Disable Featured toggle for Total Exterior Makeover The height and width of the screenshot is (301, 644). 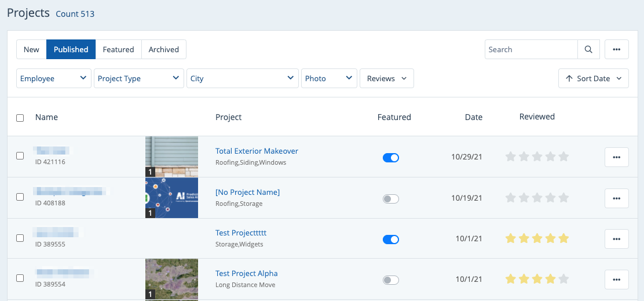pos(391,158)
